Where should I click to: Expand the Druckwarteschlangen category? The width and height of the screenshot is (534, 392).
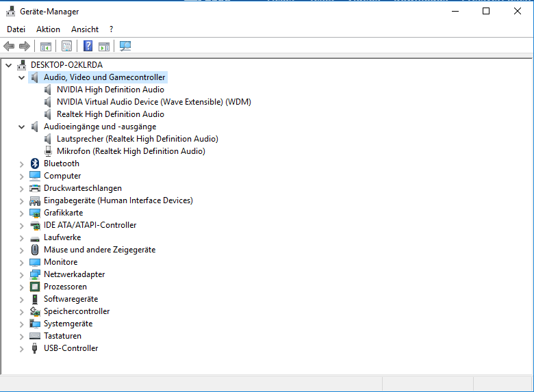[x=21, y=189]
